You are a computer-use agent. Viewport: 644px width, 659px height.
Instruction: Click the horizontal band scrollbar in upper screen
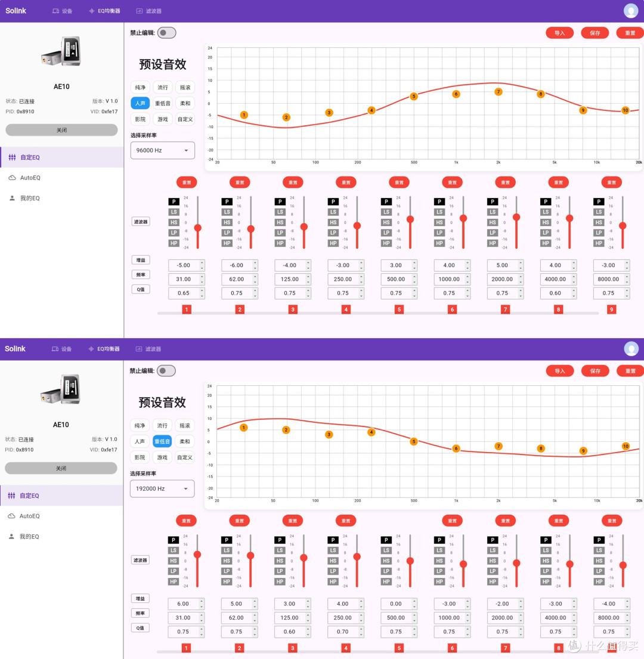[377, 313]
